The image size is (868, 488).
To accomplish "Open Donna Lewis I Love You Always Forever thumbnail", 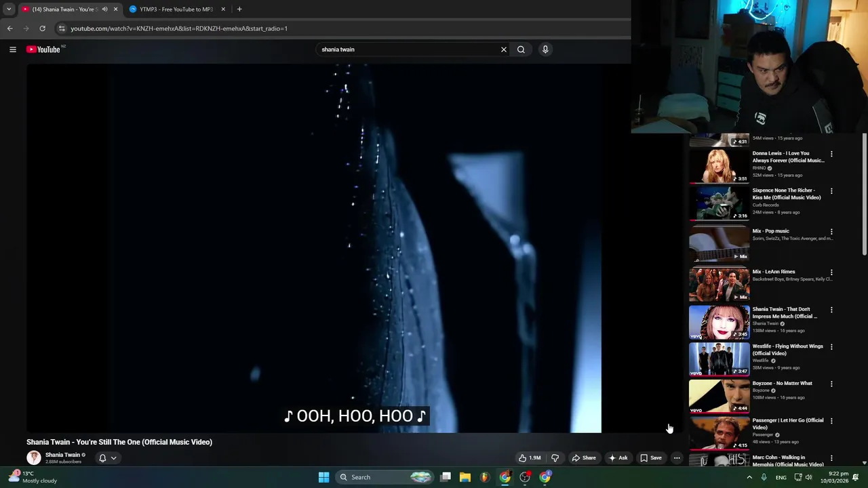I will click(x=719, y=166).
